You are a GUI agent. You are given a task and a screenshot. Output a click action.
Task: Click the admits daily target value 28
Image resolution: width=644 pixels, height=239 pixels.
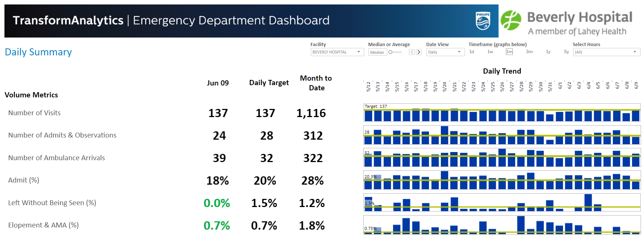266,136
